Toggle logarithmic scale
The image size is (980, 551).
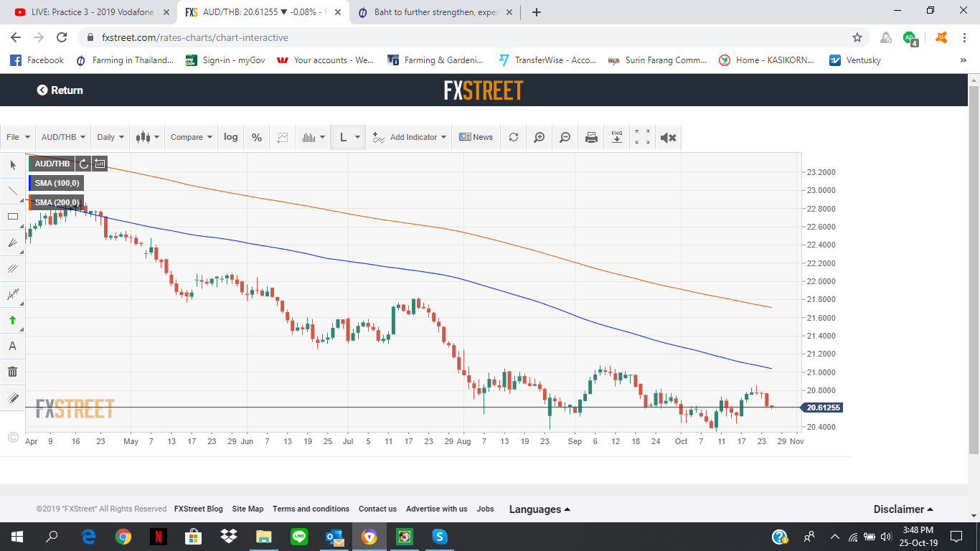click(230, 137)
